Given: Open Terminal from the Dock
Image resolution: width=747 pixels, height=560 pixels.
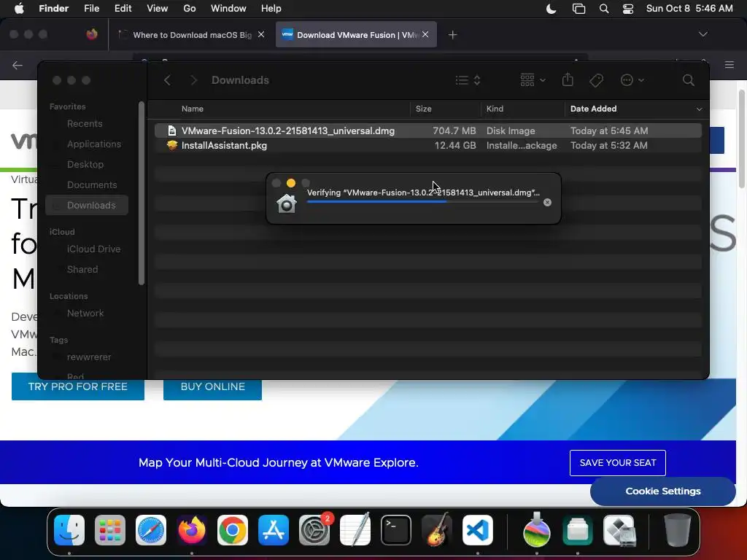Looking at the screenshot, I should coord(396,531).
